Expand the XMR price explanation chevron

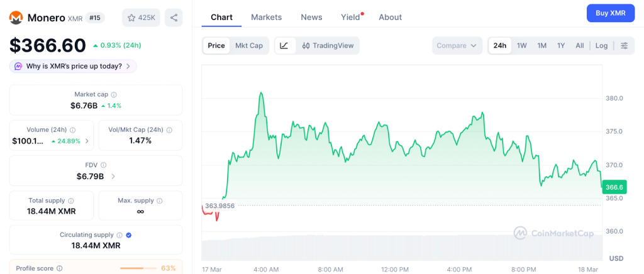click(x=128, y=66)
